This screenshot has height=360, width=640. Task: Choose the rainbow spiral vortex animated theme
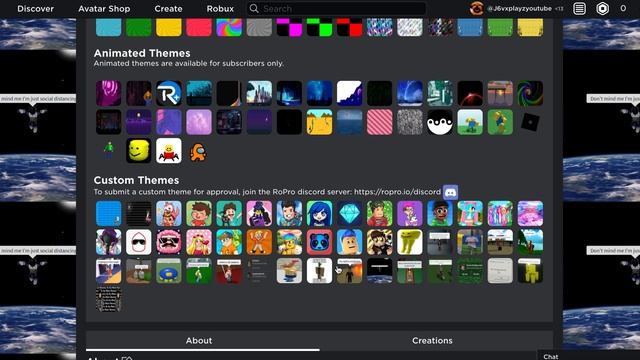(530, 93)
